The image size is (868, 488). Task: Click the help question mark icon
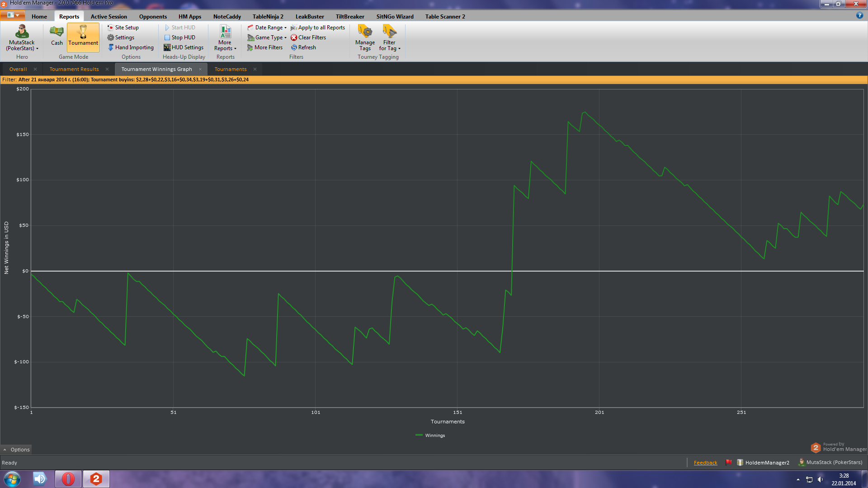859,15
